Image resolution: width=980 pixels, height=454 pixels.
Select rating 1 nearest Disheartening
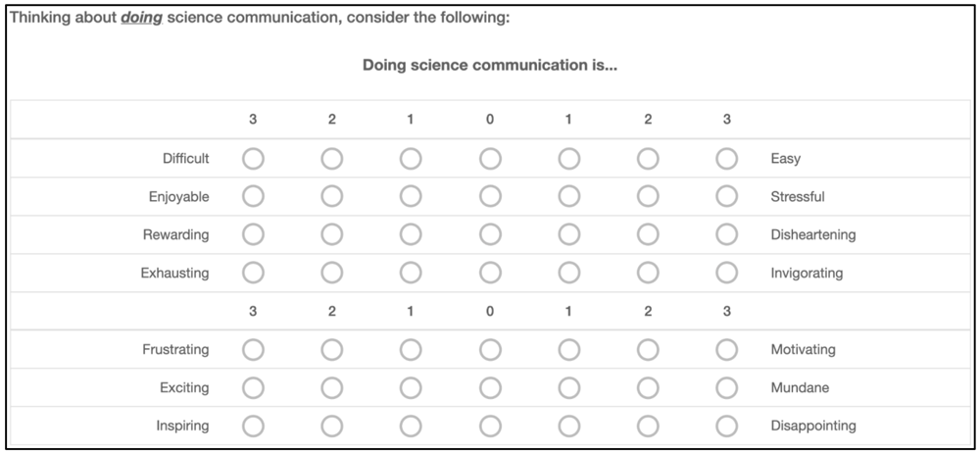click(568, 234)
